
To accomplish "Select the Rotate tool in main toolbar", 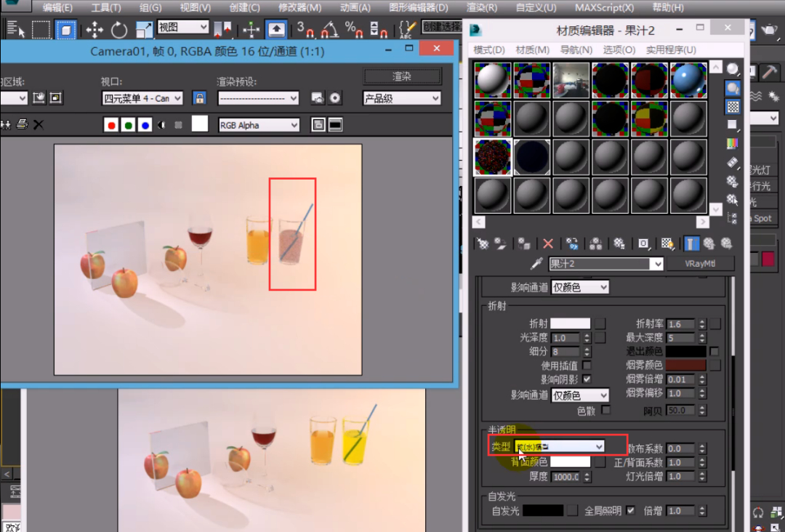I will coord(119,30).
